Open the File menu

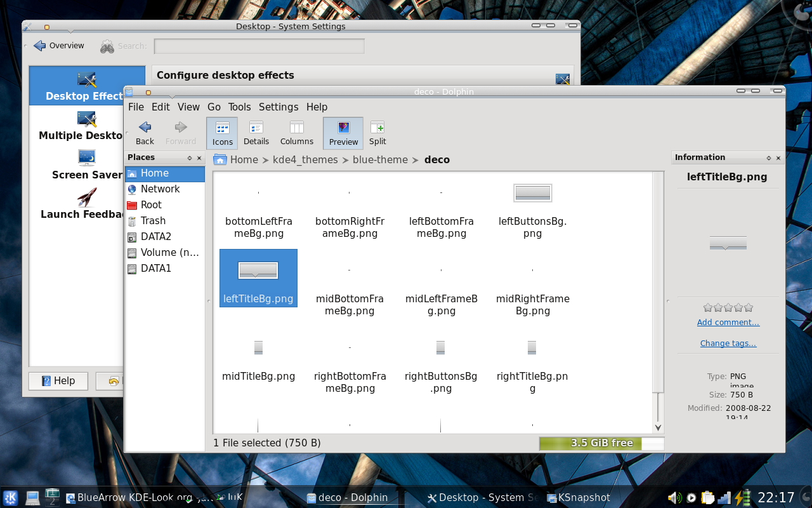tap(136, 107)
